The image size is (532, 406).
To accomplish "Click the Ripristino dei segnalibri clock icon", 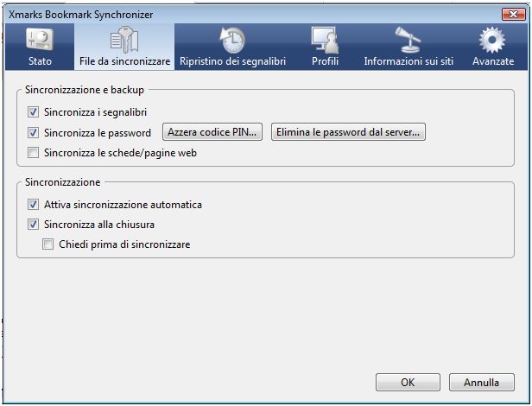I will [x=232, y=40].
